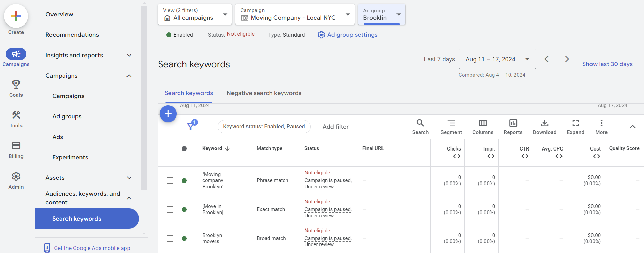Open the date range dropdown Aug 11 – 17, 2024
Viewport: 644px width, 253px height.
pyautogui.click(x=497, y=59)
